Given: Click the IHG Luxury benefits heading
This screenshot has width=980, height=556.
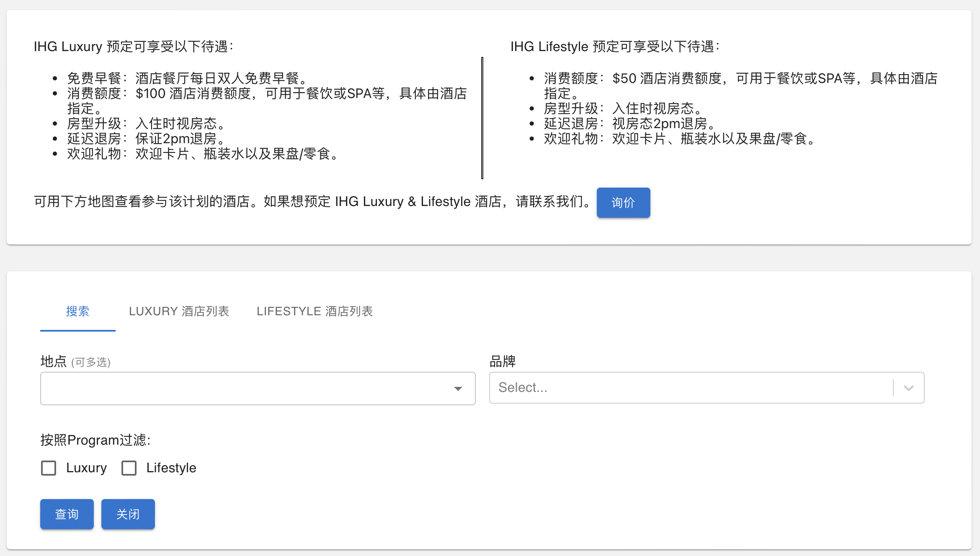Looking at the screenshot, I should click(x=133, y=46).
